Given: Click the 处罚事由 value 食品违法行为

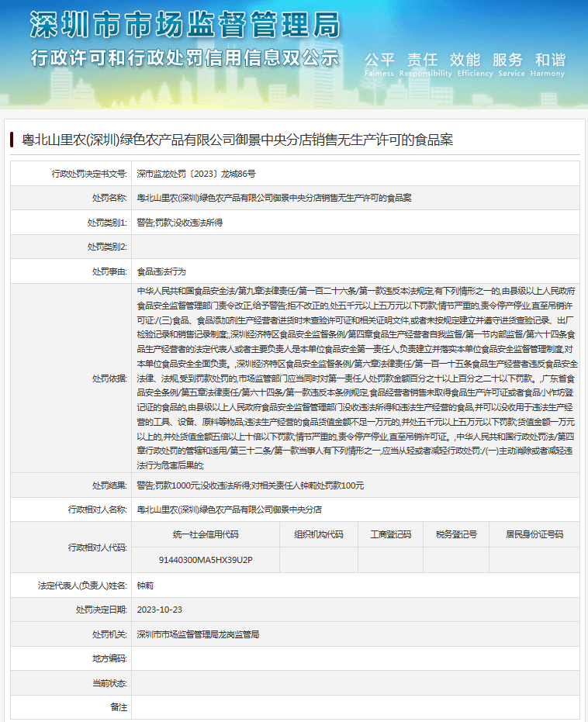Looking at the screenshot, I should (x=161, y=271).
